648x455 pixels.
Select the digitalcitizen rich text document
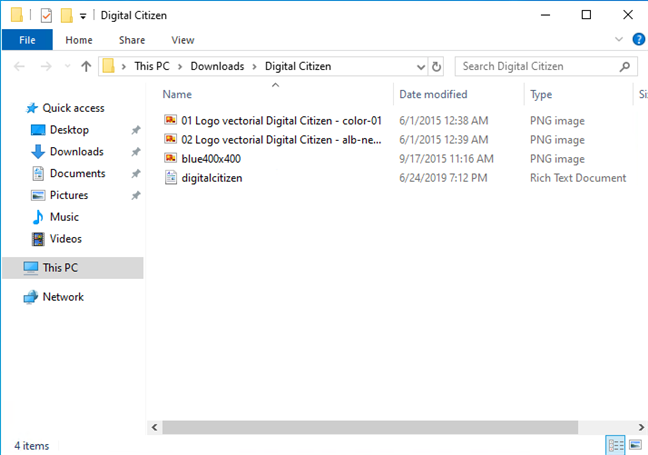point(212,178)
